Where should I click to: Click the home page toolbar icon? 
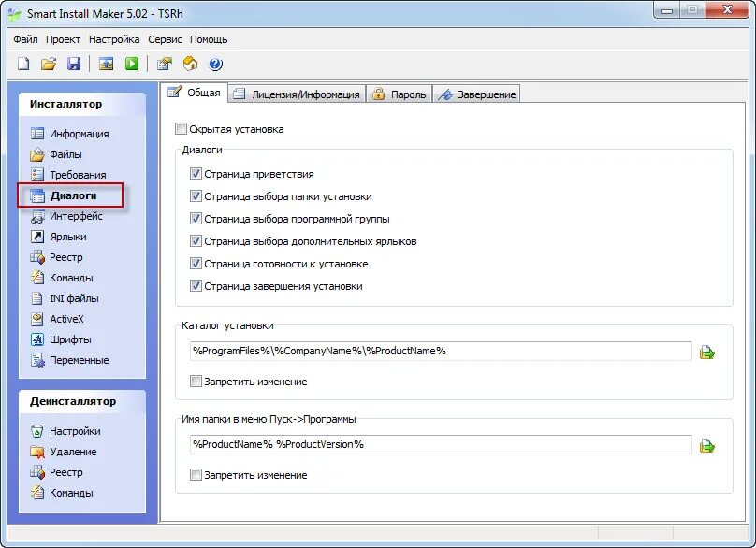pos(191,64)
